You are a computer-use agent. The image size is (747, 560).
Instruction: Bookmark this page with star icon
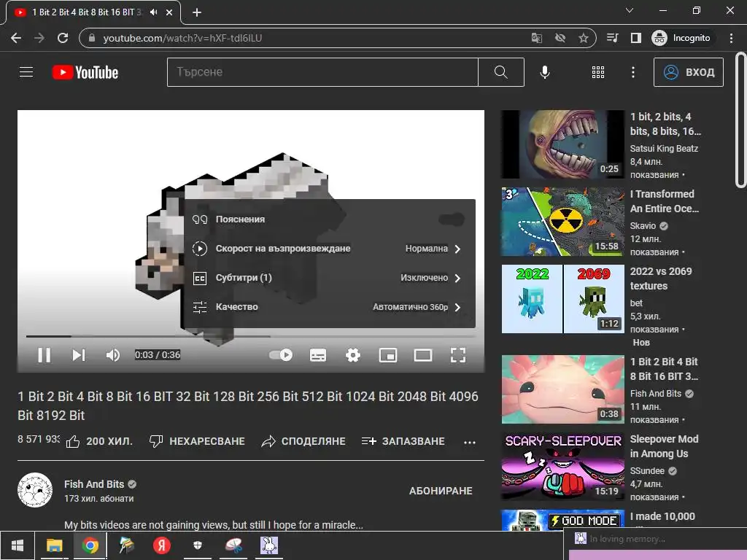[x=583, y=38]
